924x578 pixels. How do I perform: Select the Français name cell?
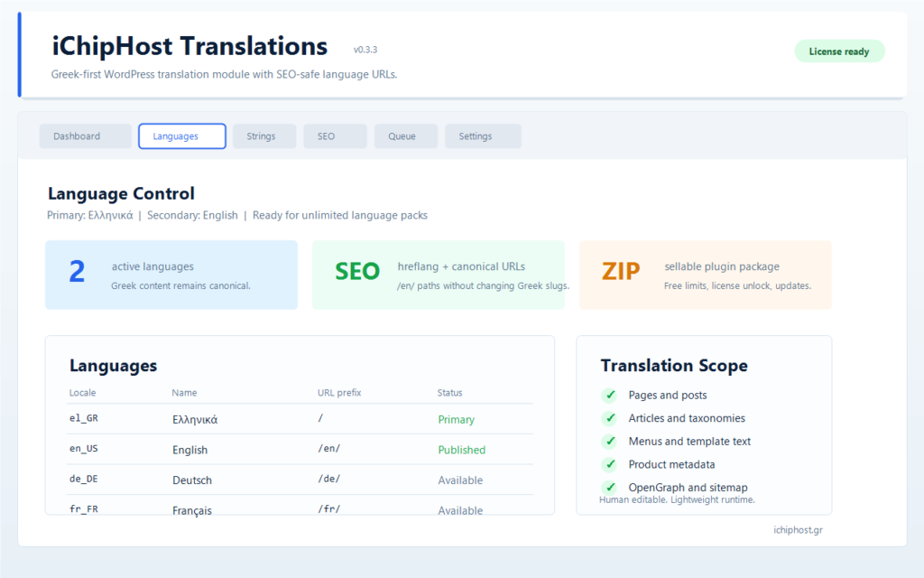pos(192,510)
